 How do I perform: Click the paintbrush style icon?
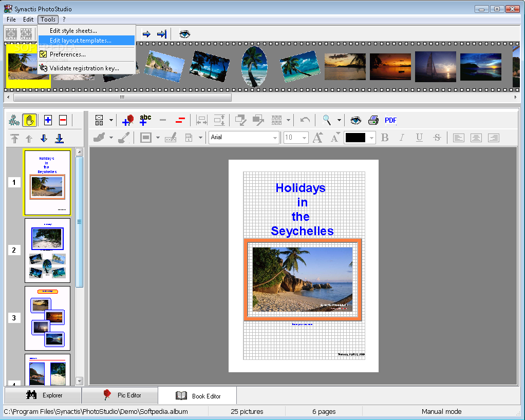[99, 138]
